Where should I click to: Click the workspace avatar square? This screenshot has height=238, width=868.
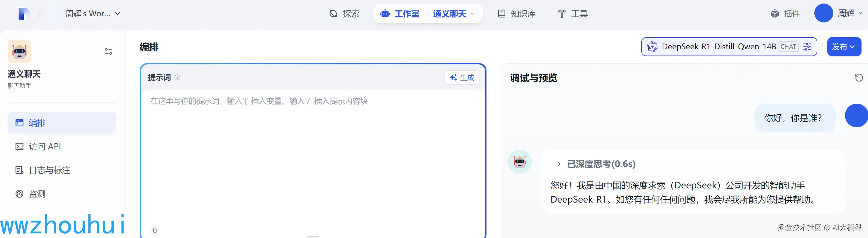point(54,14)
